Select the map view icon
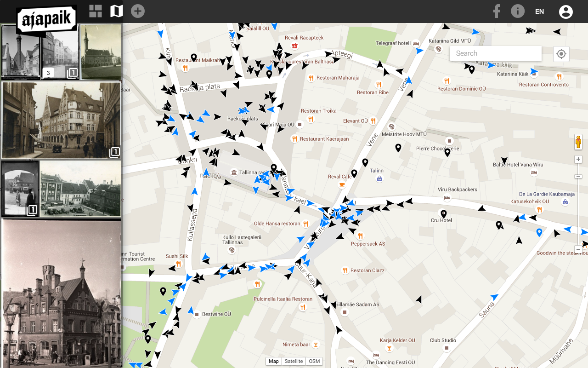Viewport: 588px width, 368px height. (x=117, y=11)
